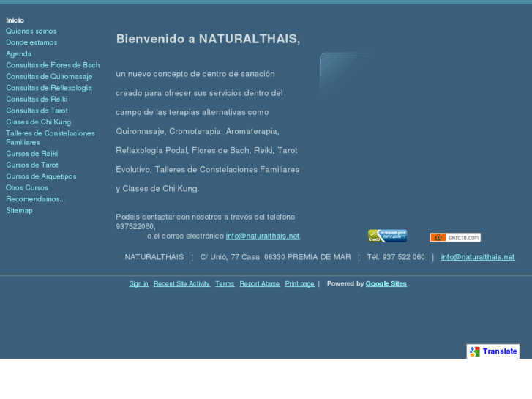Open Consultas de Flores de Bach
The width and height of the screenshot is (532, 399).
click(x=53, y=65)
